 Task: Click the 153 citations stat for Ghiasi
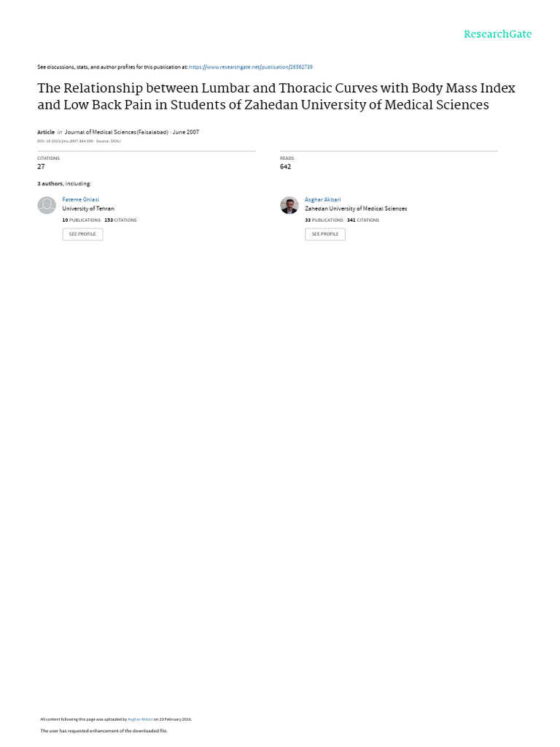[120, 220]
